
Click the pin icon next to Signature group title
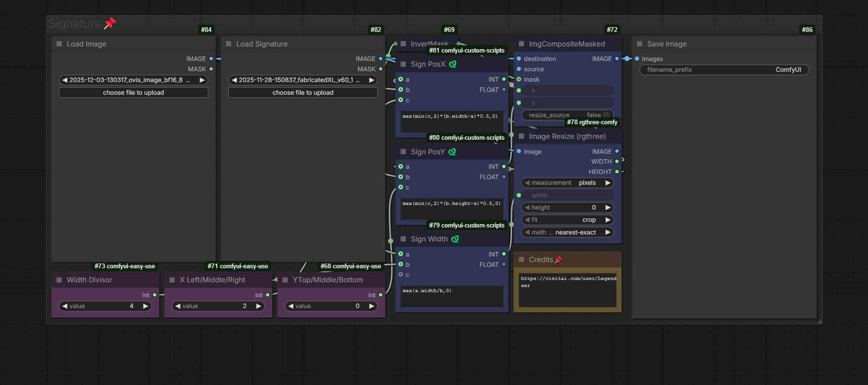pyautogui.click(x=110, y=23)
